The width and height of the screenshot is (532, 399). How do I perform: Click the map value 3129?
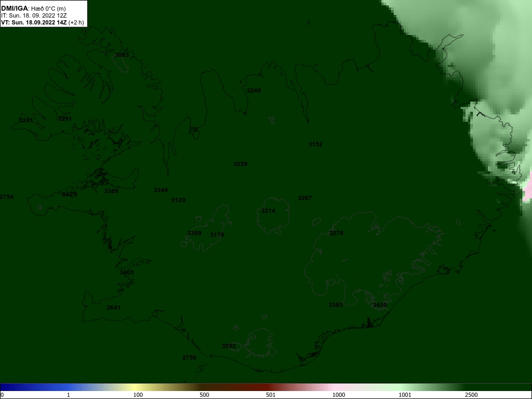tap(178, 201)
